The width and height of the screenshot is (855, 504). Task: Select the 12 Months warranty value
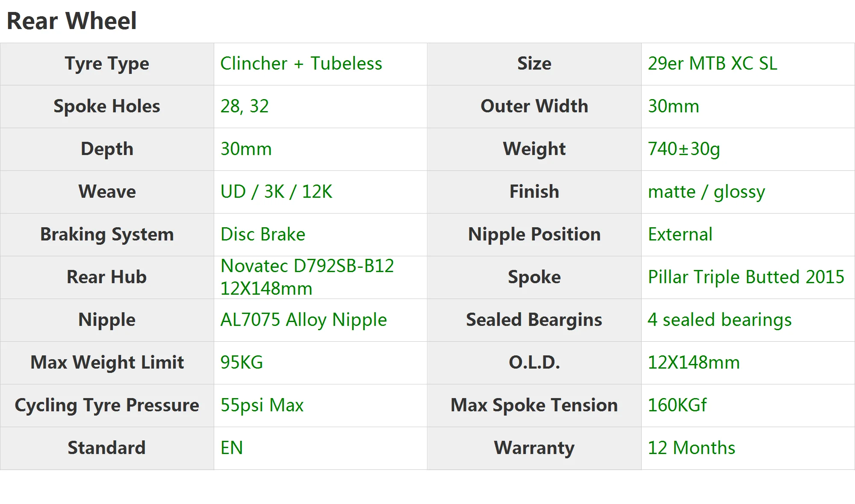(691, 448)
